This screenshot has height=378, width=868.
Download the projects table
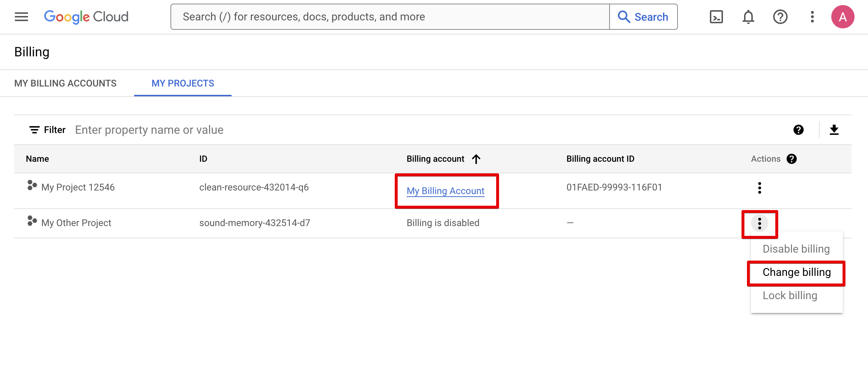[834, 130]
